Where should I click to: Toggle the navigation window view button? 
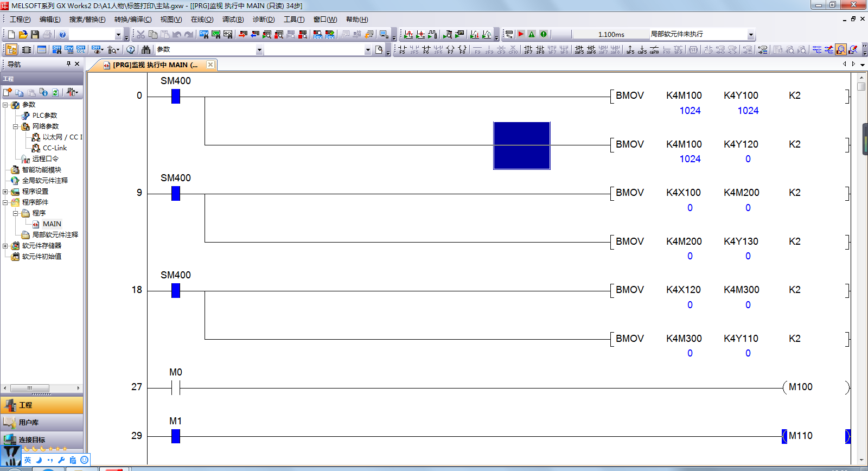pyautogui.click(x=11, y=49)
